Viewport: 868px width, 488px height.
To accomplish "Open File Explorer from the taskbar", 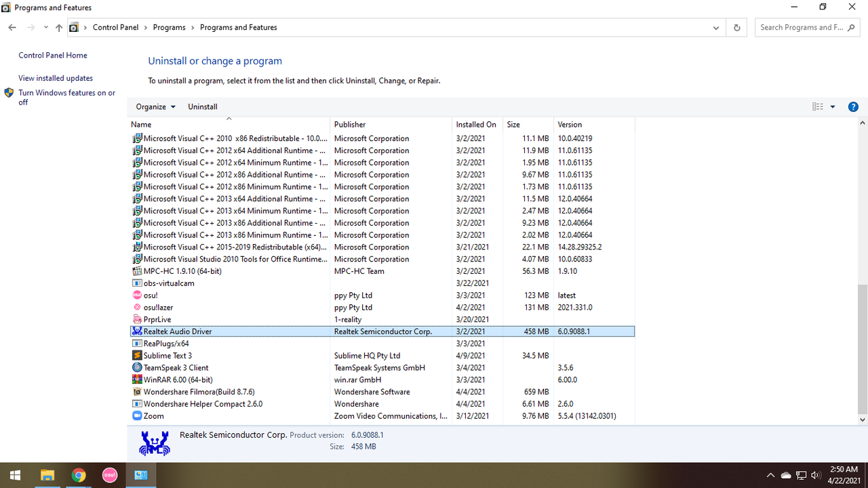I will tap(47, 475).
